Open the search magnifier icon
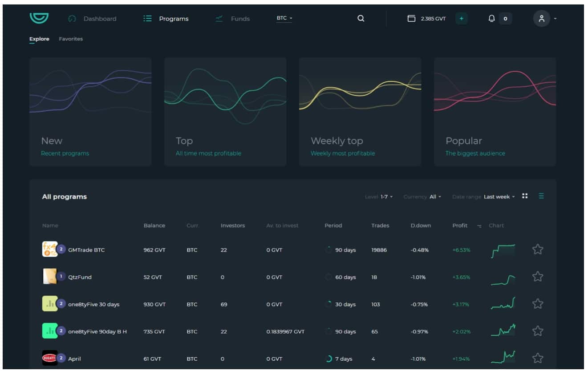The height and width of the screenshot is (375, 588). [x=361, y=18]
